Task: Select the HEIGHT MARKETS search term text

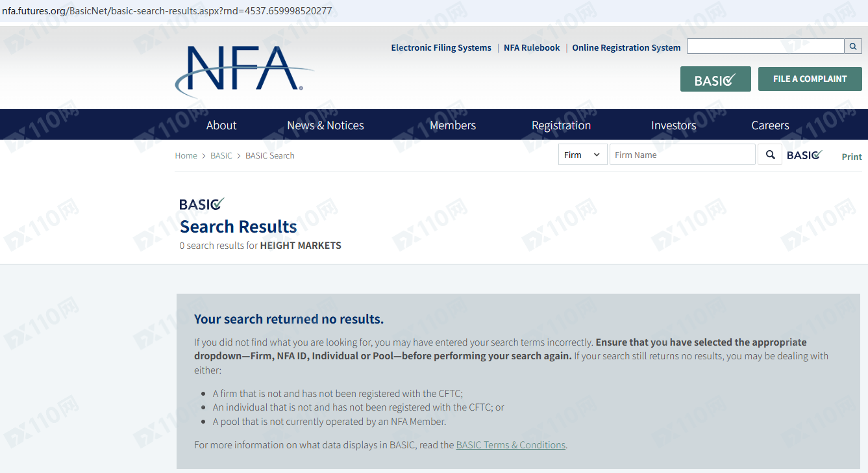Action: coord(301,246)
